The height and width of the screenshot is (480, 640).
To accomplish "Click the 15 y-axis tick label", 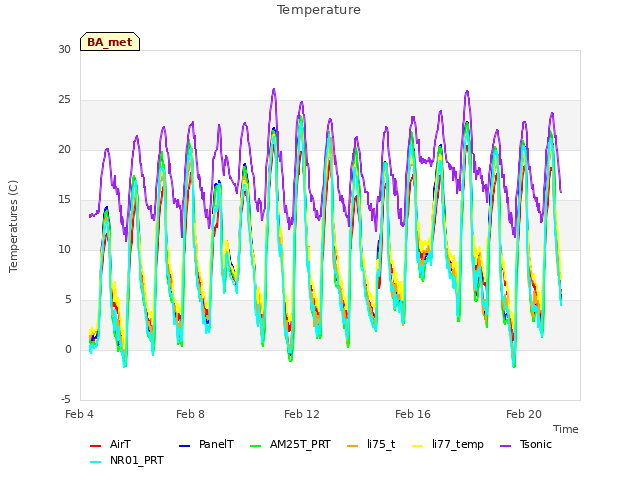I will pyautogui.click(x=64, y=200).
